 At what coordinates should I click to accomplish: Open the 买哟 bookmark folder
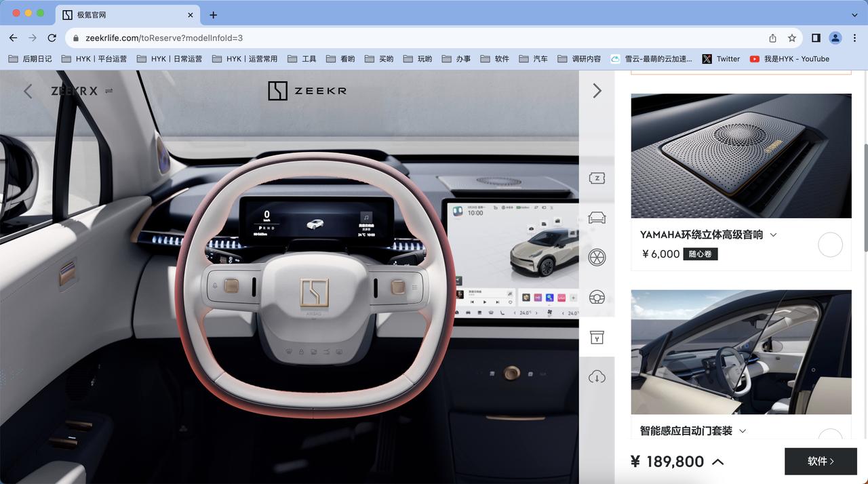coord(379,59)
